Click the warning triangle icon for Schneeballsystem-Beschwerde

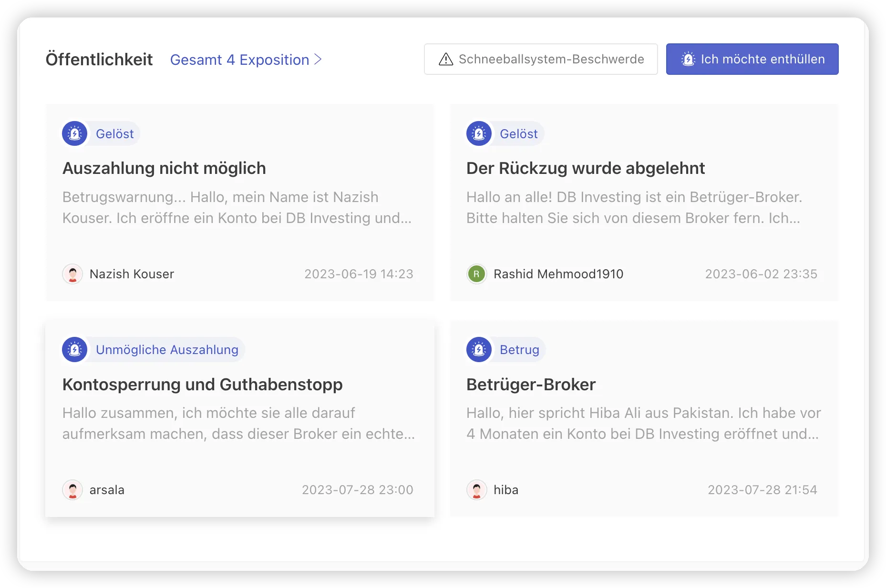pos(445,59)
